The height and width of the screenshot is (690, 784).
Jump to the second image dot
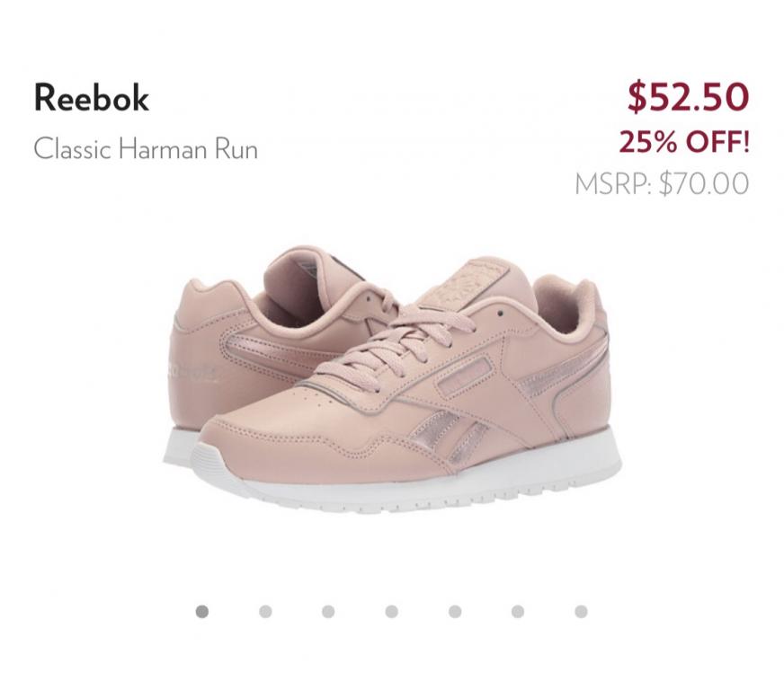point(265,612)
